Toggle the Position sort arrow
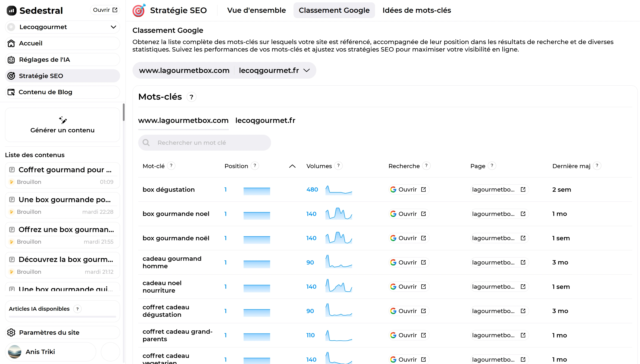Image resolution: width=640 pixels, height=364 pixels. [x=292, y=166]
